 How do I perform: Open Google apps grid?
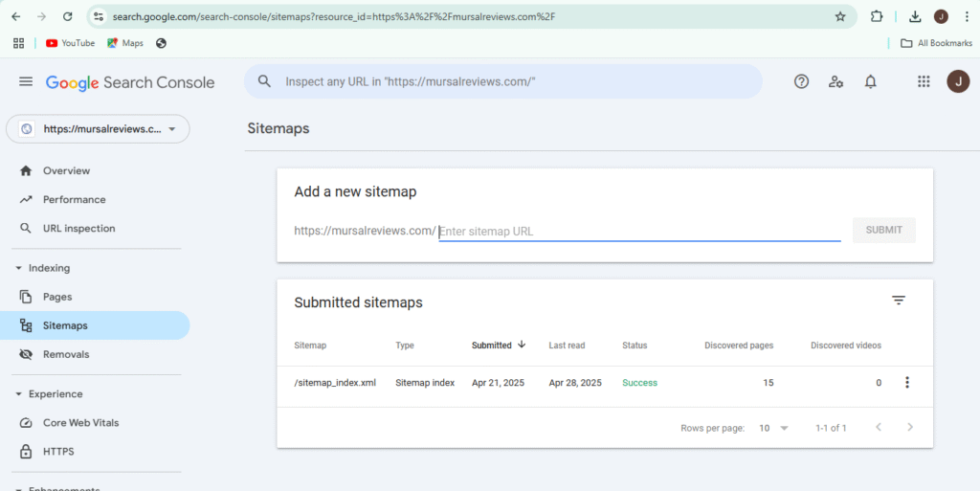(924, 82)
